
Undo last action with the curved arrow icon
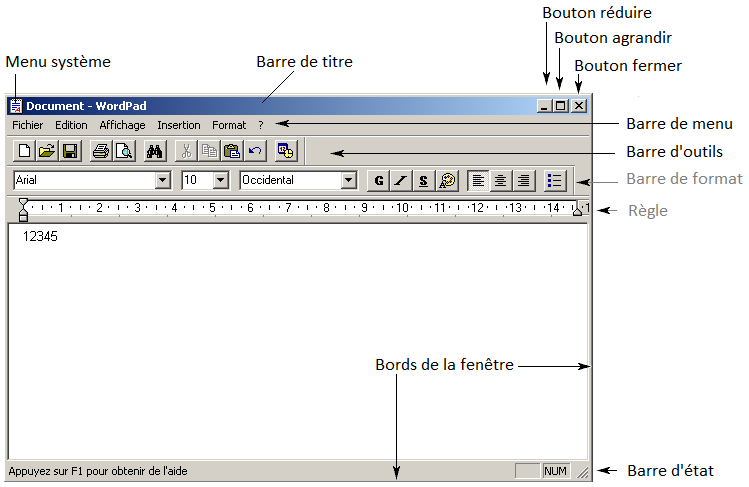tap(255, 151)
